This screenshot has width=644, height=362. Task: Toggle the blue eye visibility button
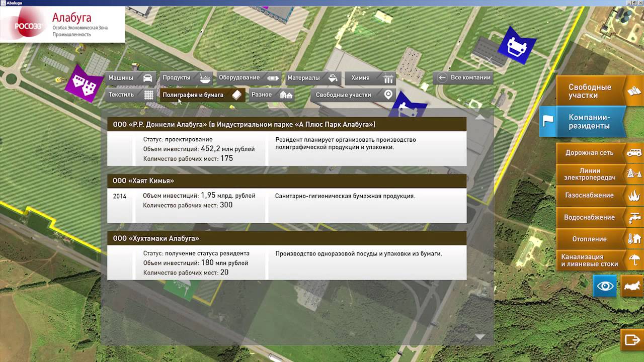click(x=605, y=286)
